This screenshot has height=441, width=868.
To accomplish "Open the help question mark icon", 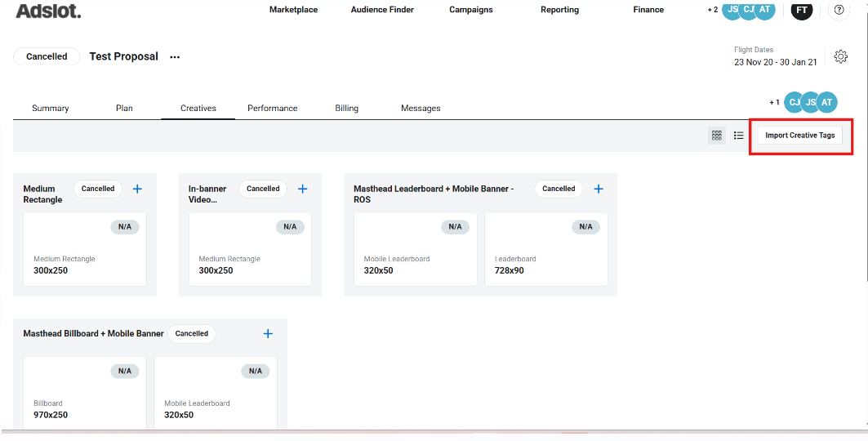I will (x=839, y=10).
